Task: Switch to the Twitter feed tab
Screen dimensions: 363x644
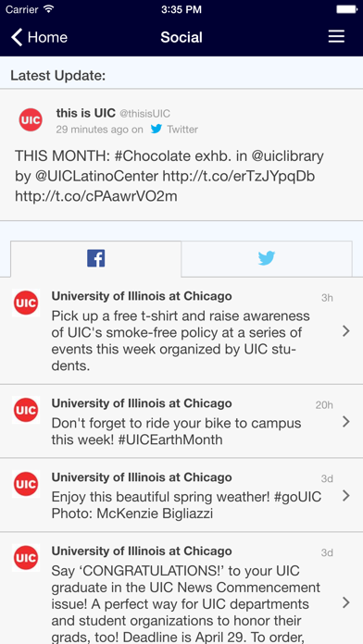Action: (267, 259)
